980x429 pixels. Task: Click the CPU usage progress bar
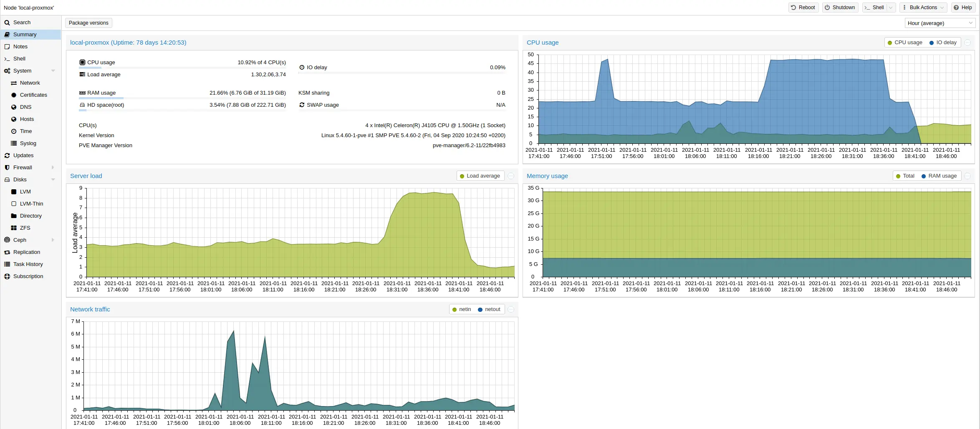click(182, 68)
